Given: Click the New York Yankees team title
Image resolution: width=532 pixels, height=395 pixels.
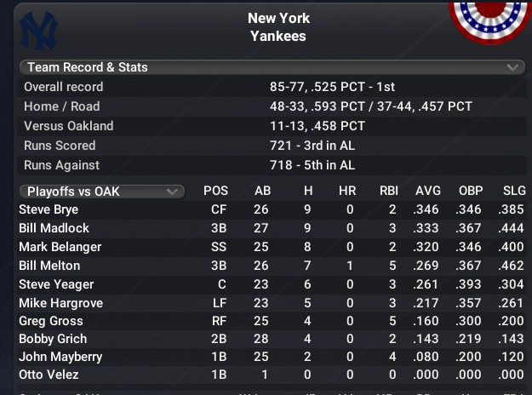Looking at the screenshot, I should [278, 27].
